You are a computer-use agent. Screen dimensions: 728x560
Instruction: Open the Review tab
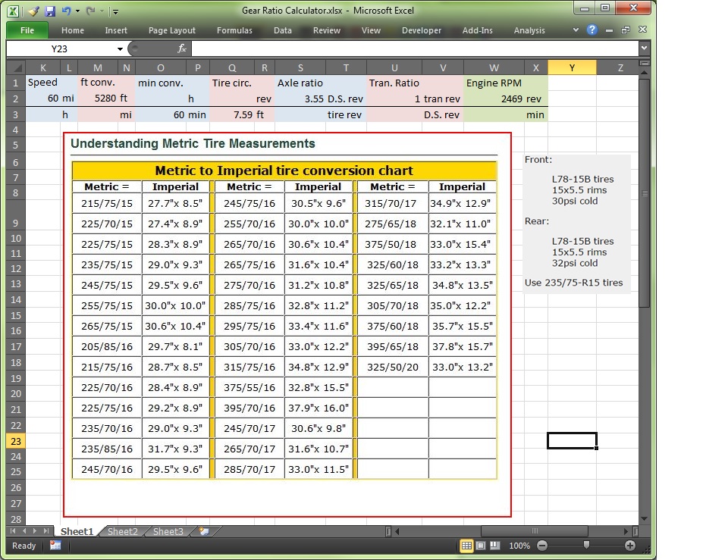coord(326,30)
